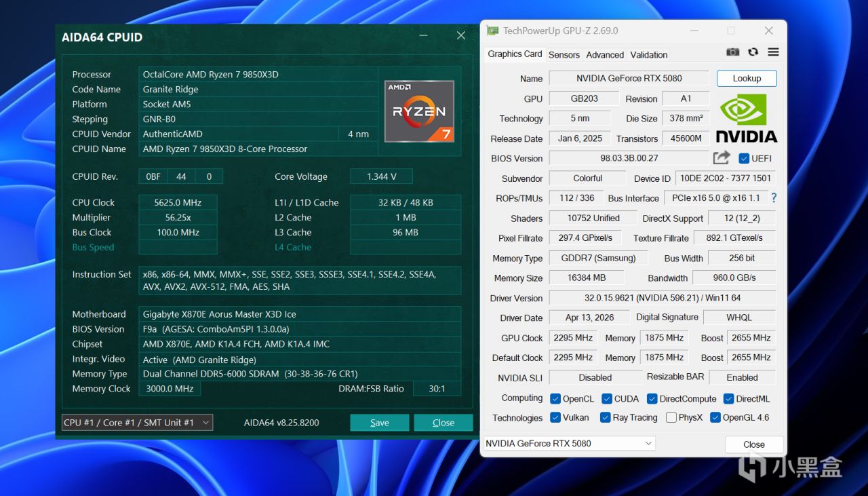Open the Advanced tab

tap(605, 55)
